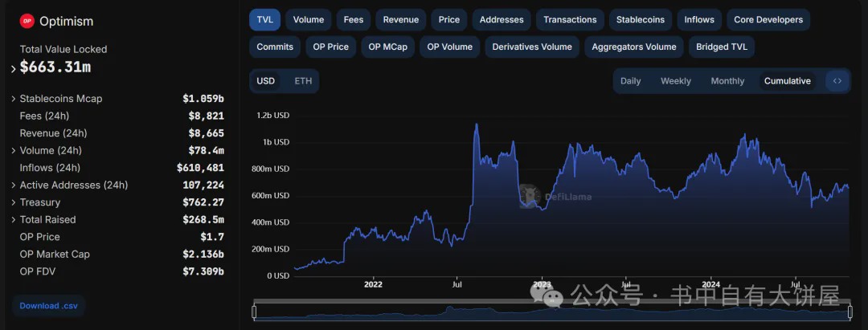Enable the Commits metric
Image resolution: width=868 pixels, height=330 pixels.
275,47
